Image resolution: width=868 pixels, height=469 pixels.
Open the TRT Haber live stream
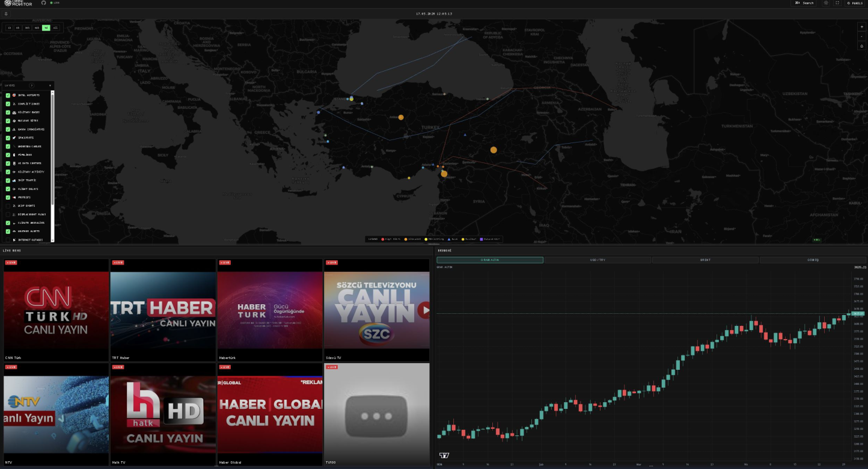coord(163,310)
